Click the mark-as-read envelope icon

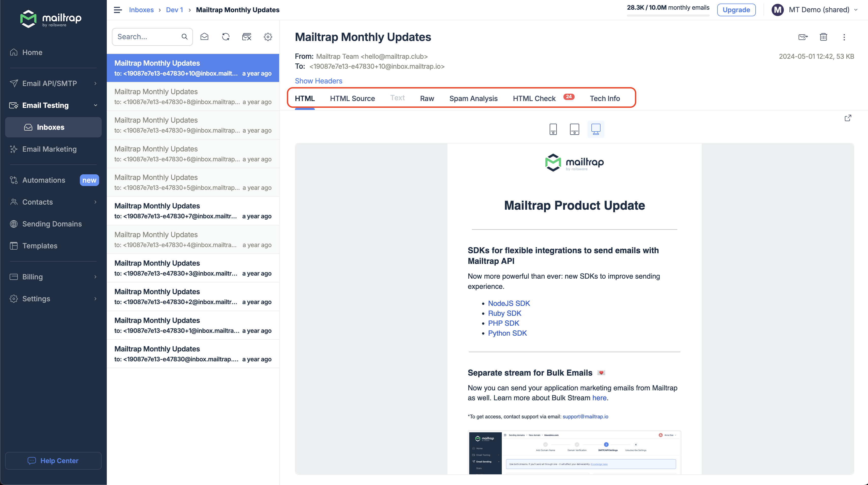coord(204,37)
